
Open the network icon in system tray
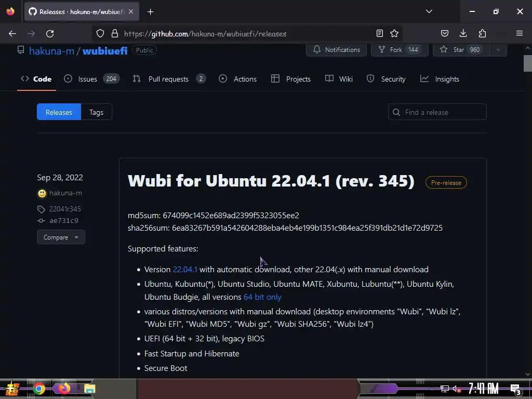tap(445, 389)
